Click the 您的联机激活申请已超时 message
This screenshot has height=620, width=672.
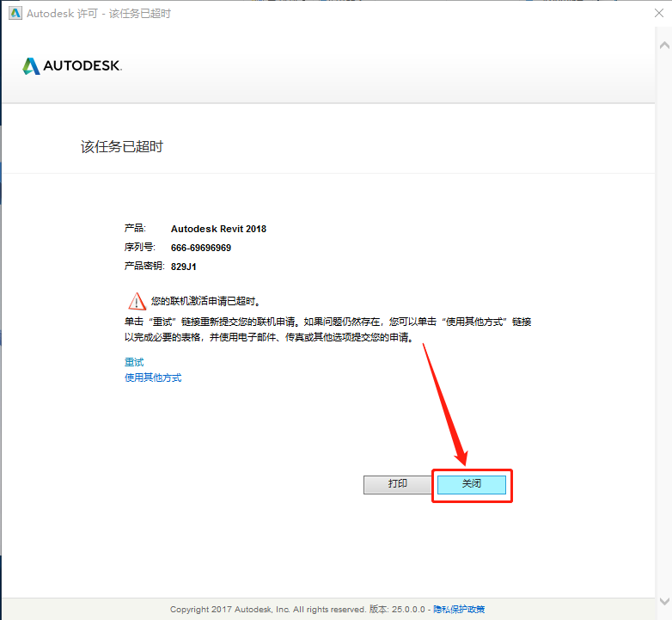[205, 302]
